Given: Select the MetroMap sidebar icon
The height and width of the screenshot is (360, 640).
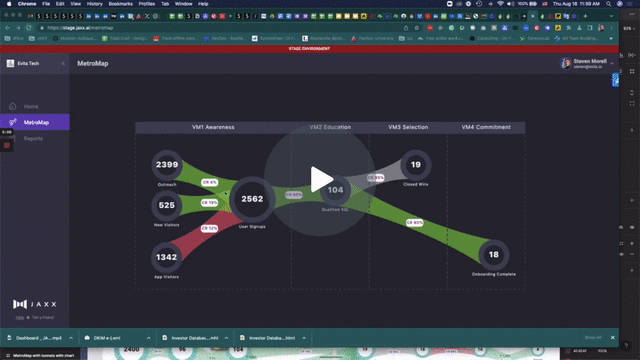Looking at the screenshot, I should 13,122.
